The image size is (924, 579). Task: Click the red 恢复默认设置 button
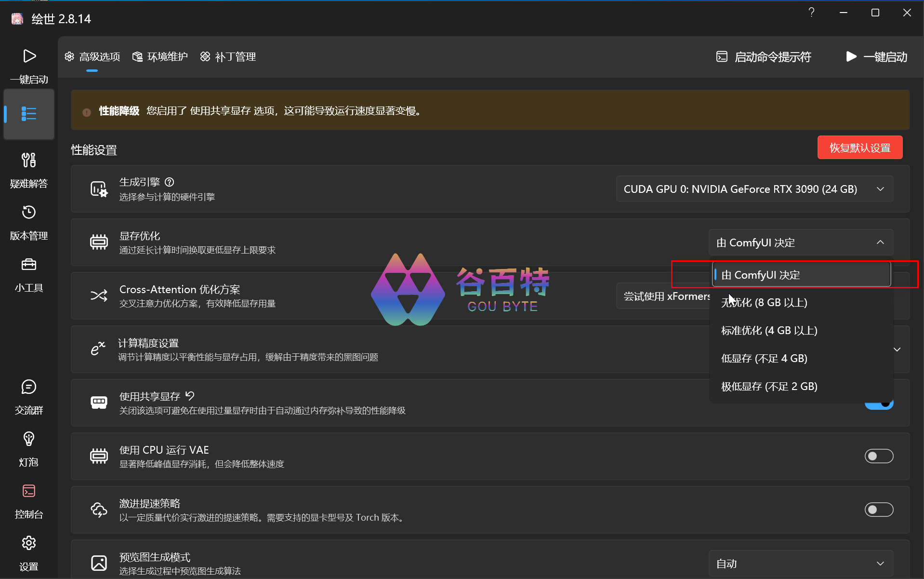(859, 148)
